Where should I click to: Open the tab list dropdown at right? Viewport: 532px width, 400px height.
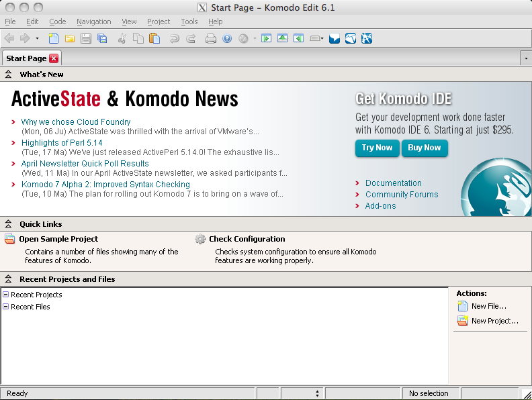(526, 58)
